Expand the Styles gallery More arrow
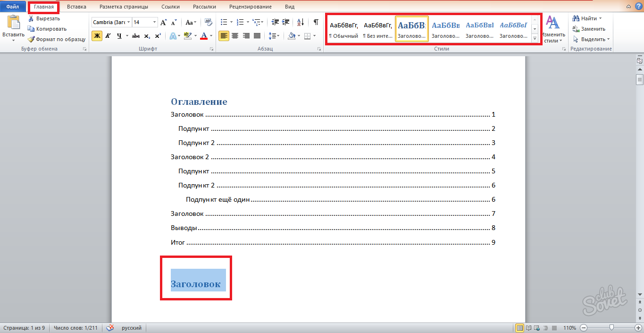This screenshot has height=333, width=644. [535, 39]
